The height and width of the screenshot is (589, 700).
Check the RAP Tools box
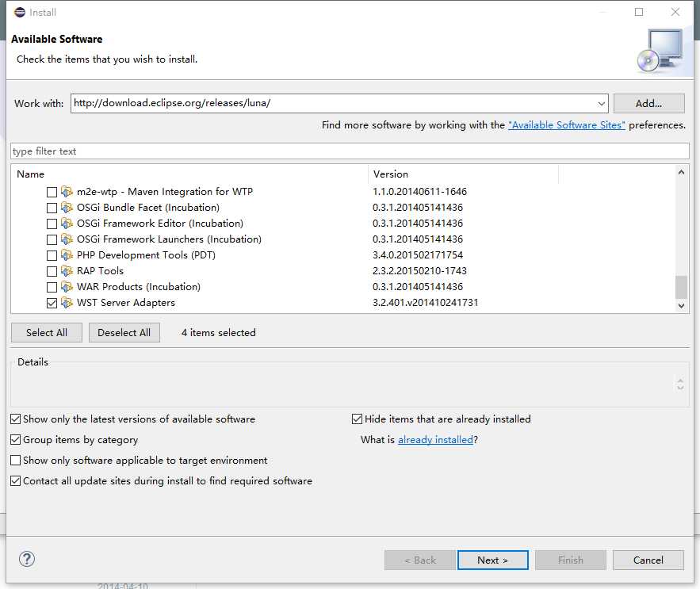[52, 271]
